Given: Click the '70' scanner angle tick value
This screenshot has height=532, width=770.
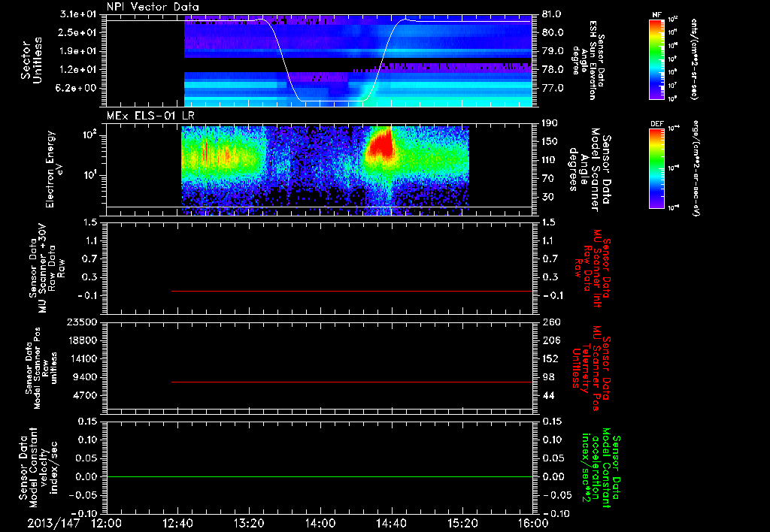Looking at the screenshot, I should (x=547, y=179).
